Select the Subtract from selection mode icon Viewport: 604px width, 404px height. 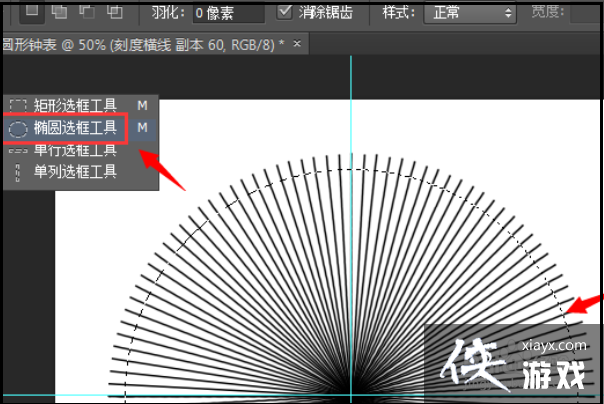87,11
